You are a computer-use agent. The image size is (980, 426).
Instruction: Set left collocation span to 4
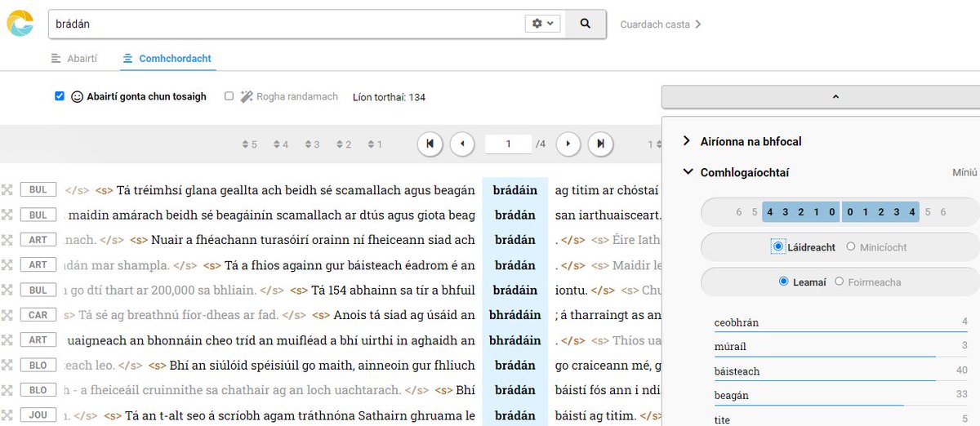[x=770, y=212]
